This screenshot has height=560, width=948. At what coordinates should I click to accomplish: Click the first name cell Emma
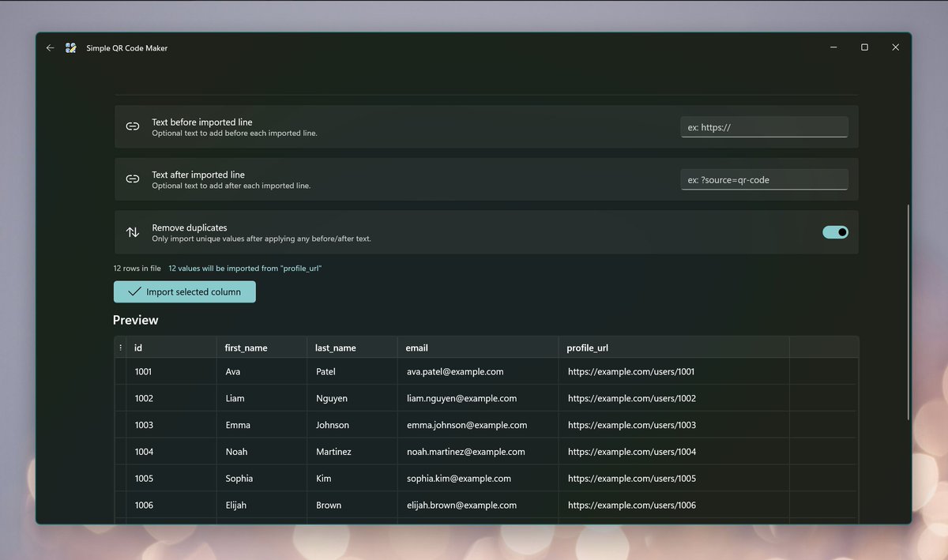coord(261,425)
